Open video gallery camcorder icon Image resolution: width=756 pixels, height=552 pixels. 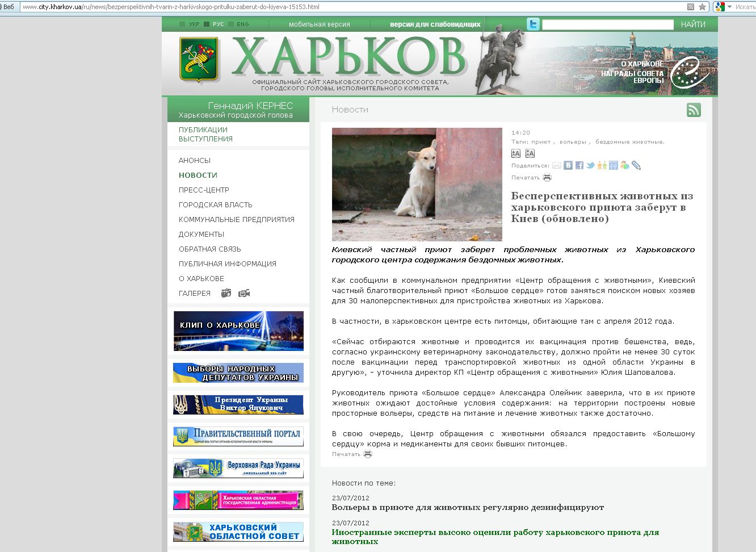244,293
